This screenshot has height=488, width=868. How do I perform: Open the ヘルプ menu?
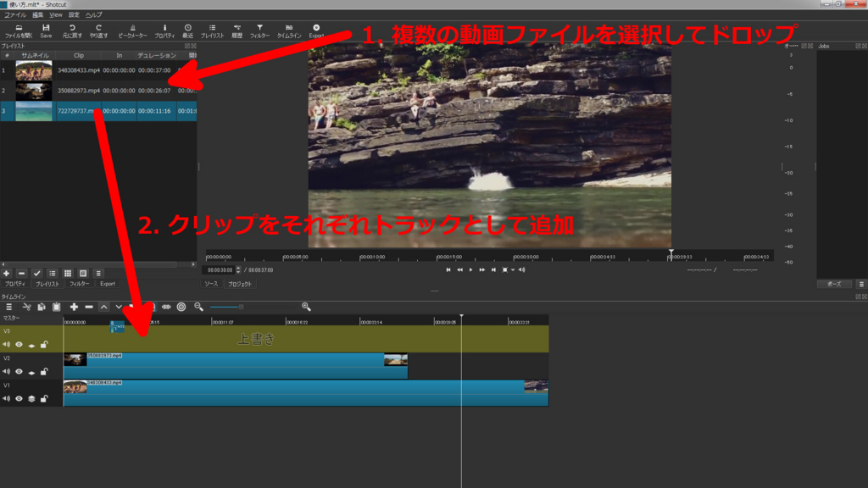[93, 15]
